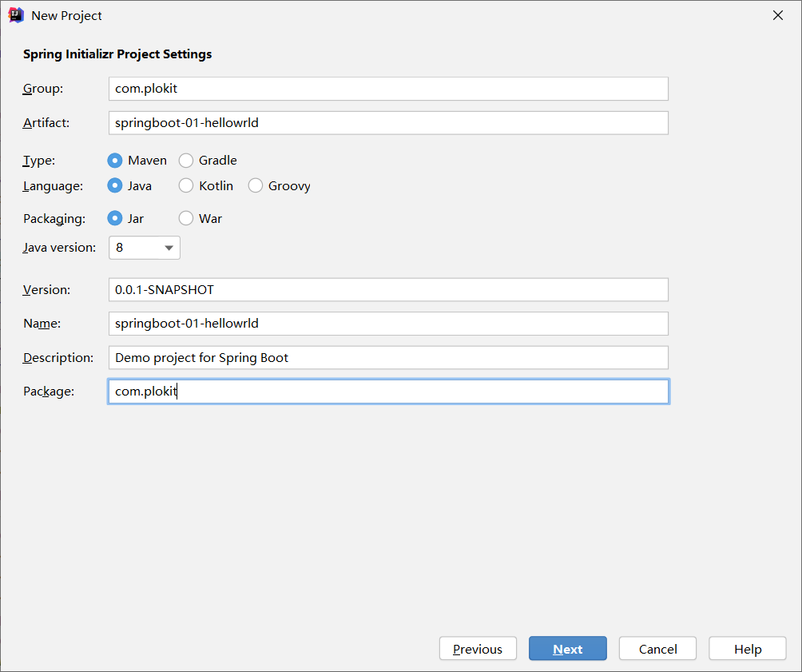Focus the Name input field
Screen dimensions: 802x672
tap(388, 324)
